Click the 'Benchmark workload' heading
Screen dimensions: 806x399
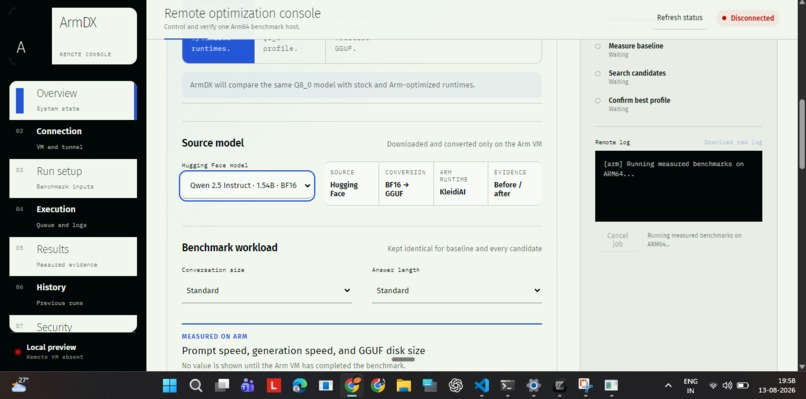pyautogui.click(x=230, y=247)
